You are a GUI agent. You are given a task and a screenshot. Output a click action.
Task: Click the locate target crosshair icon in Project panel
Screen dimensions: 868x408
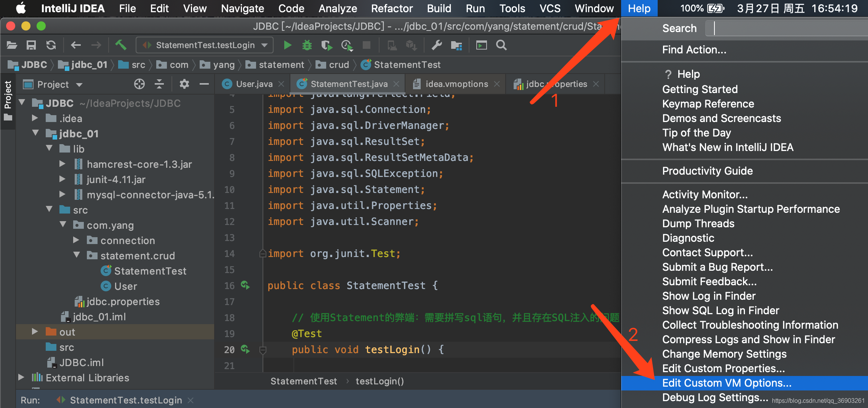139,84
